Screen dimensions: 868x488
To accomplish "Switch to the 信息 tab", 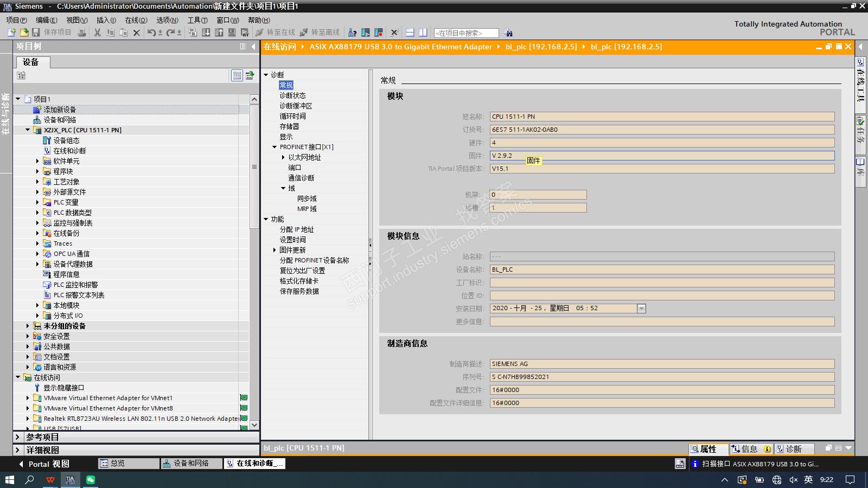I will pyautogui.click(x=751, y=449).
